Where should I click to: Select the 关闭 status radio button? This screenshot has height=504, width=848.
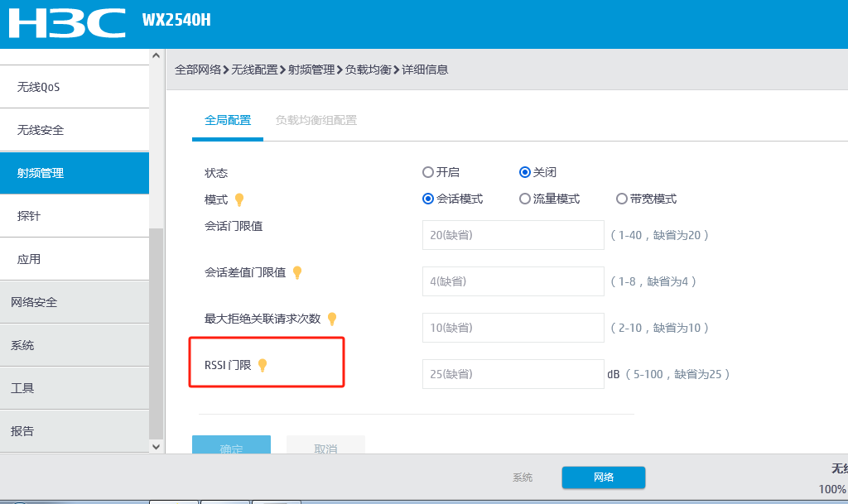click(524, 172)
